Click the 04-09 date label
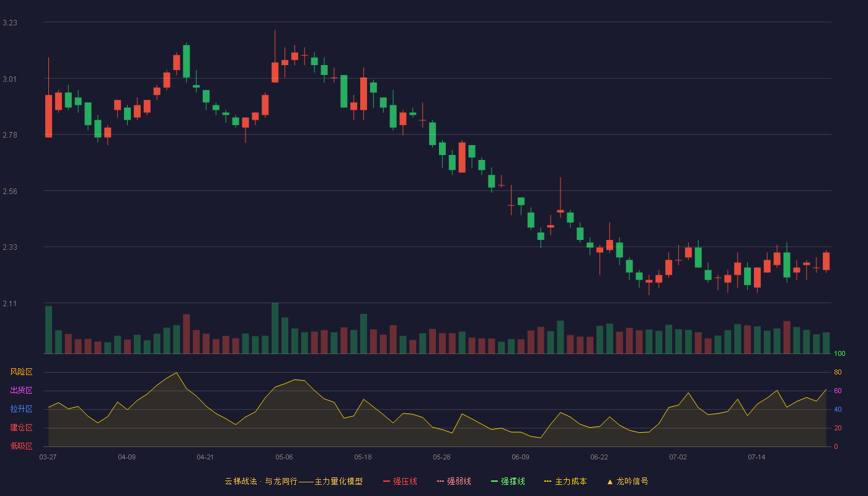This screenshot has height=496, width=868. [126, 457]
